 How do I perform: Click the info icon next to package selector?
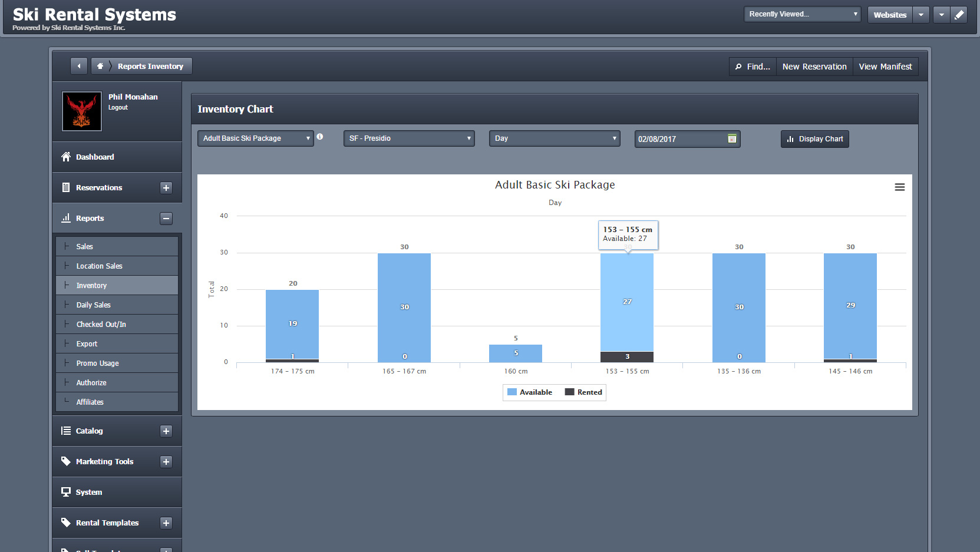coord(320,136)
